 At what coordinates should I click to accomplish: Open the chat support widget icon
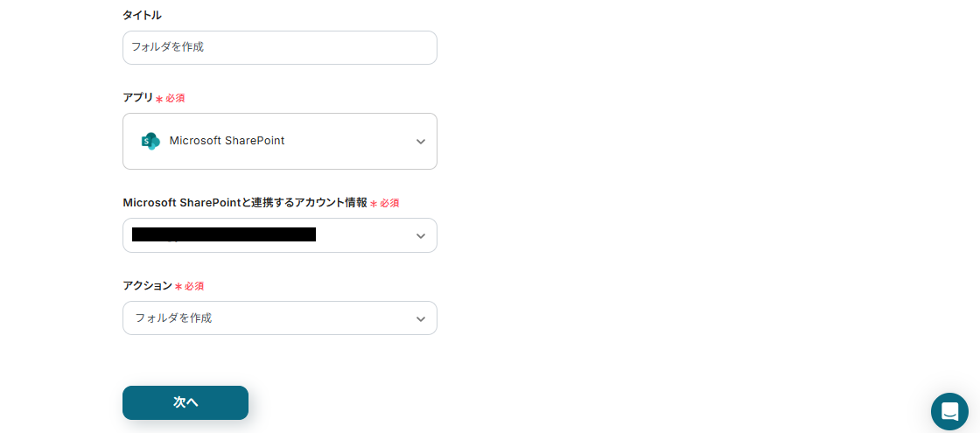click(949, 411)
